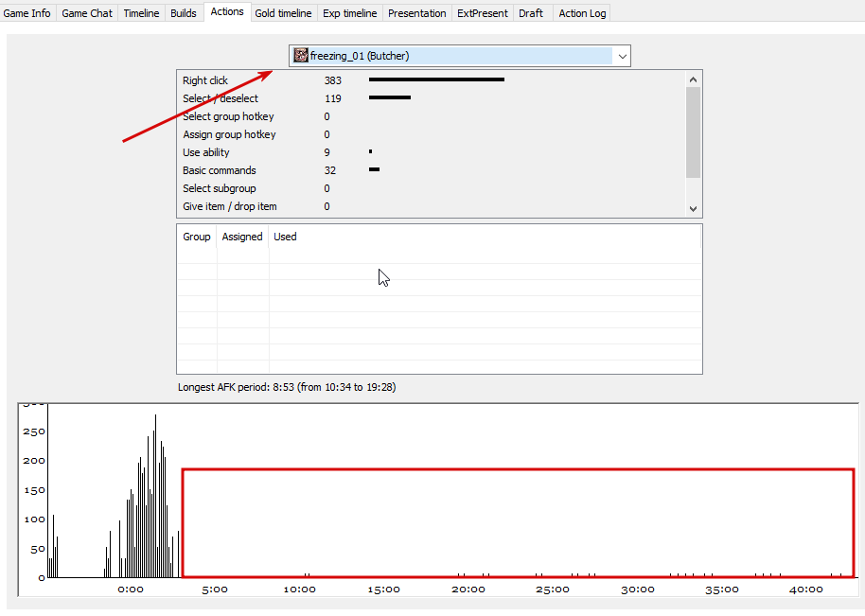Image resolution: width=865 pixels, height=616 pixels.
Task: Click the Group column header
Action: 197,237
